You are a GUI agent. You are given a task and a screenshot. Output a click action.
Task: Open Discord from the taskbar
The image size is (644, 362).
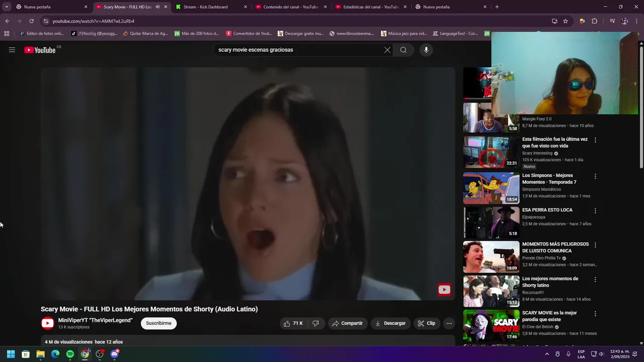[114, 354]
